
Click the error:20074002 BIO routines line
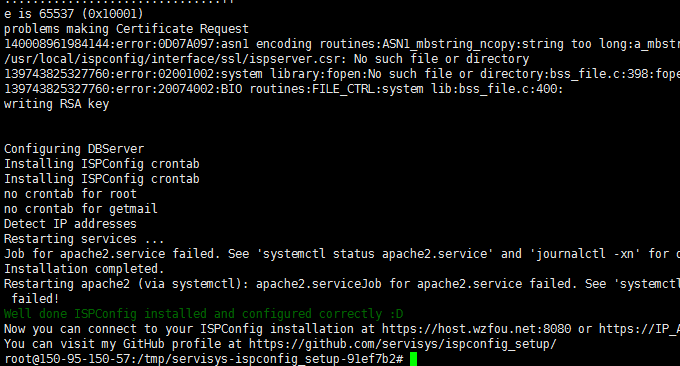click(283, 89)
